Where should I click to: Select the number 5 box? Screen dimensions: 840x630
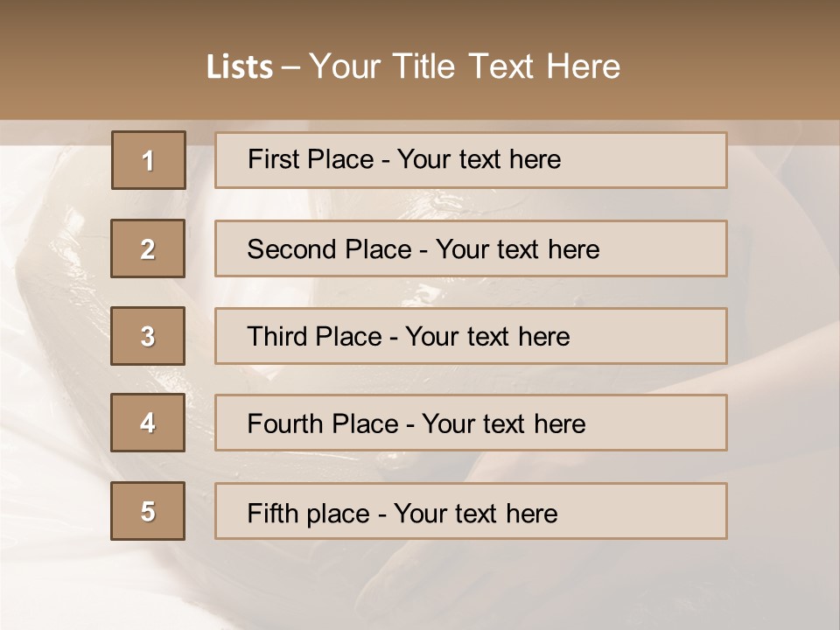click(148, 511)
